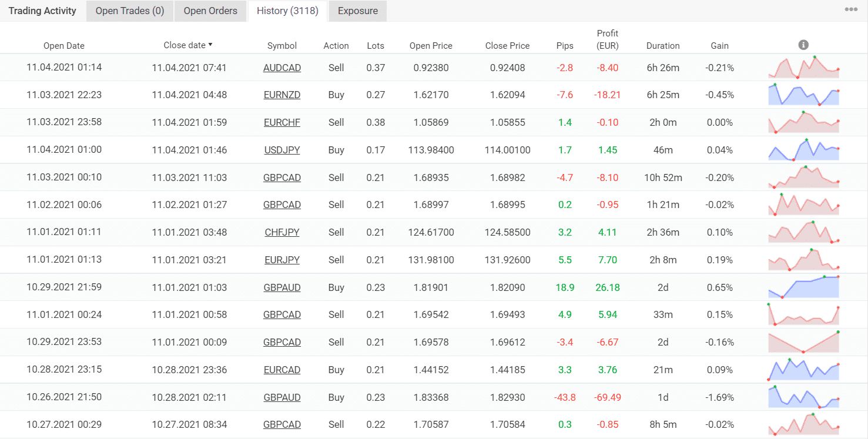
Task: Click the info icon above sparklines
Action: 803,45
